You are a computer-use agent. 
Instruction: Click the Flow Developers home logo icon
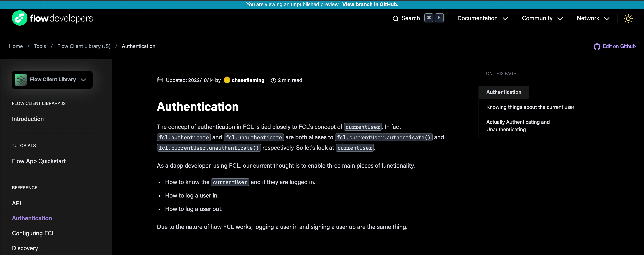[19, 18]
